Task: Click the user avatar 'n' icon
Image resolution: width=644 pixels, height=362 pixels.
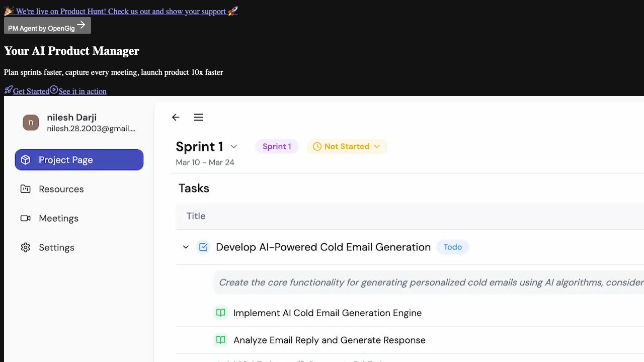Action: tap(31, 122)
